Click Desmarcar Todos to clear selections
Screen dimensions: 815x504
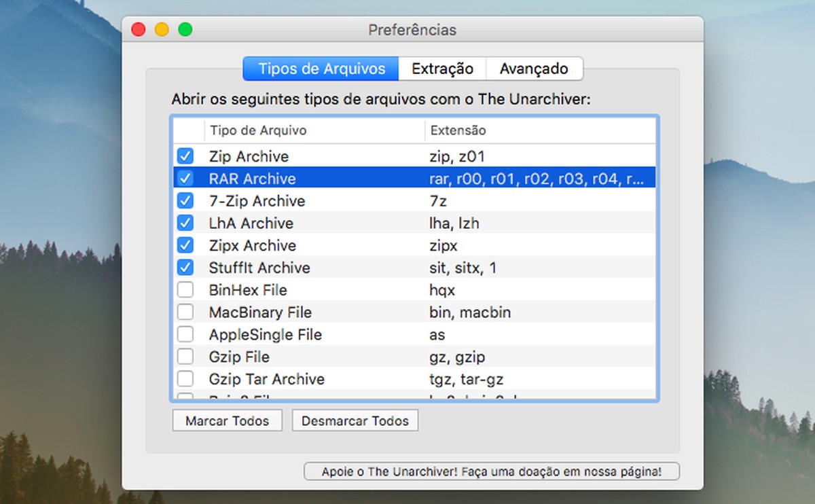[355, 420]
